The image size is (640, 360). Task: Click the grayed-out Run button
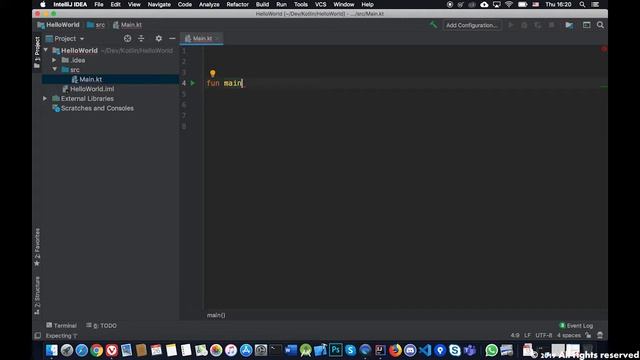pyautogui.click(x=511, y=25)
